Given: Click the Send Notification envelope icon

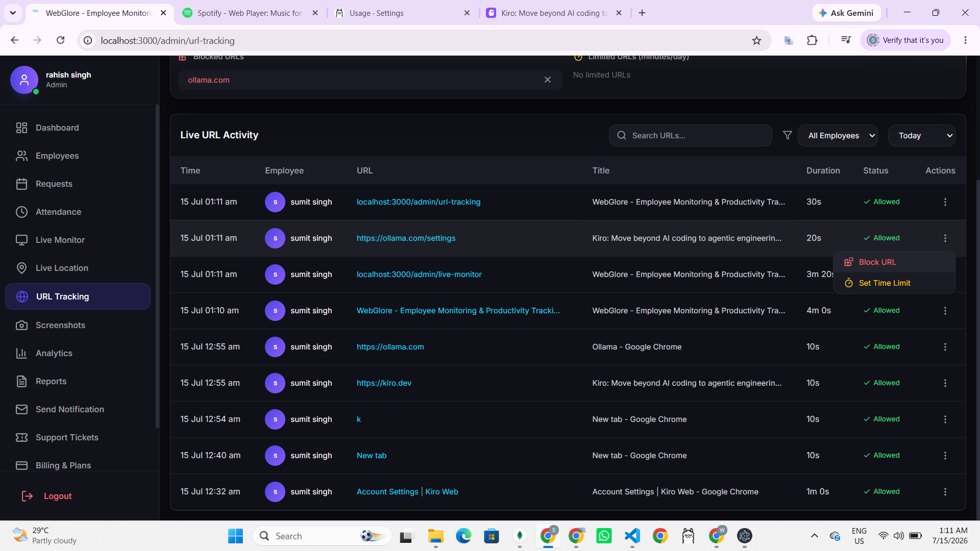Looking at the screenshot, I should click(x=21, y=409).
